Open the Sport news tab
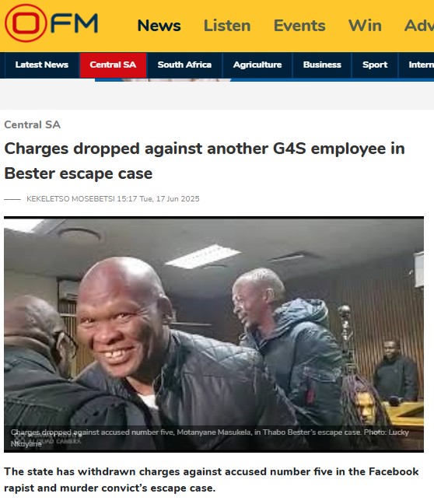The width and height of the screenshot is (434, 504). click(375, 65)
